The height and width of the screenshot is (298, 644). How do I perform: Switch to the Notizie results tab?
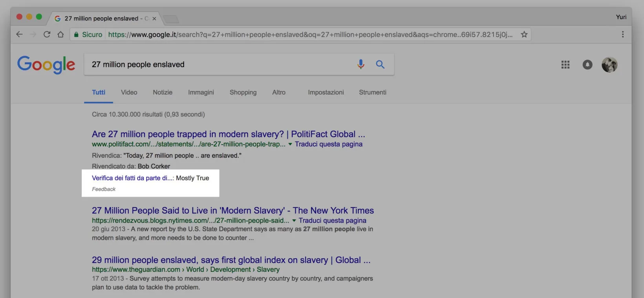click(x=163, y=93)
